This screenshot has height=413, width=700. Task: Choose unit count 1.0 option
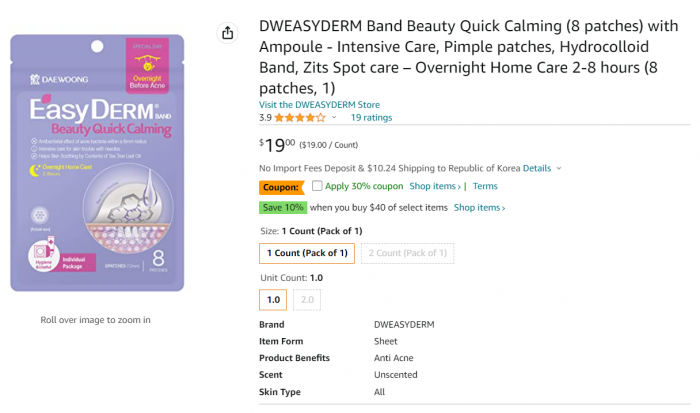click(x=273, y=300)
